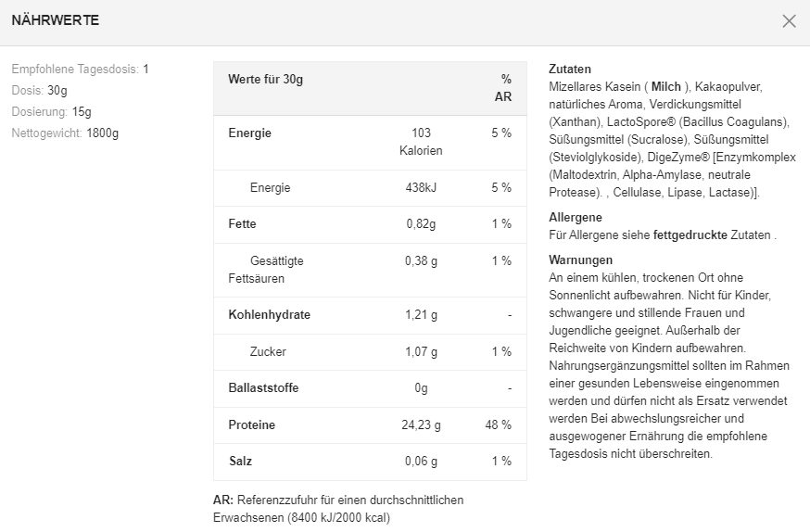Click the Zutaten section heading
The image size is (810, 532).
[569, 70]
